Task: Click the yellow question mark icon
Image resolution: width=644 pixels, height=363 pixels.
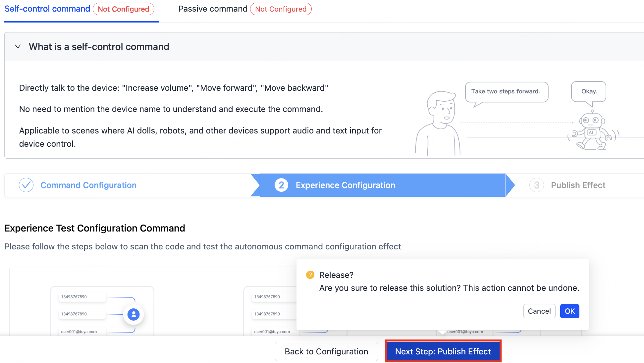Action: [x=310, y=275]
